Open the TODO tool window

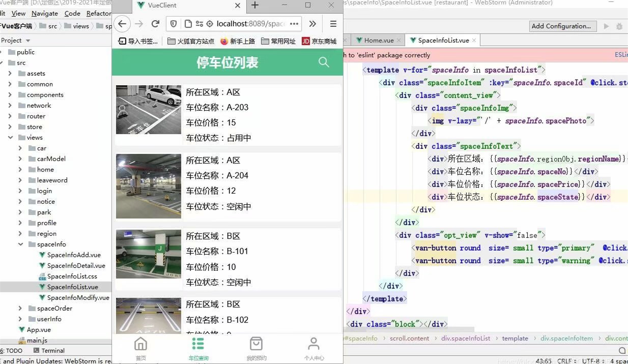tap(11, 351)
